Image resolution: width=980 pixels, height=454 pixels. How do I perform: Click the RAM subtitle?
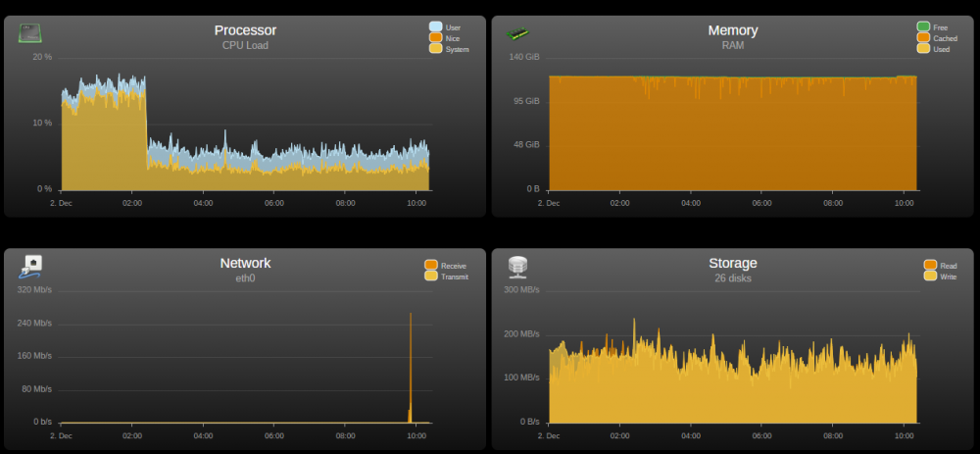point(732,45)
